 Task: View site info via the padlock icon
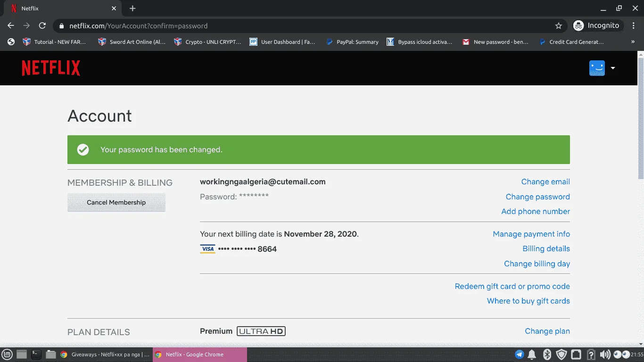pos(61,26)
